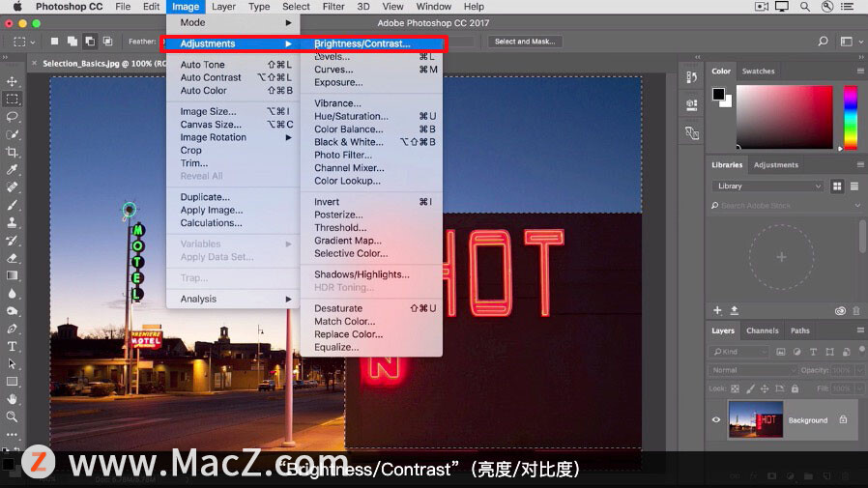Switch to the Channels tab
The image size is (868, 488).
(x=762, y=330)
